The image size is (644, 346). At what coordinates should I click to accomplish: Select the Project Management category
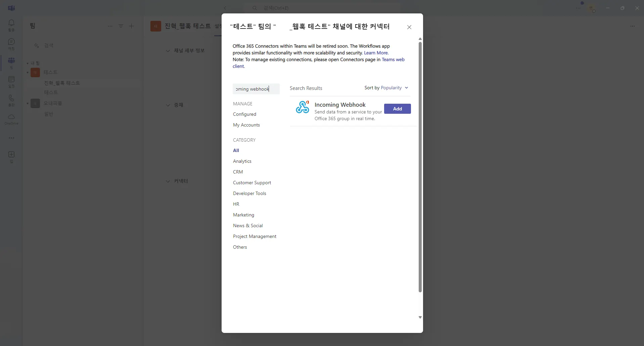pos(255,237)
